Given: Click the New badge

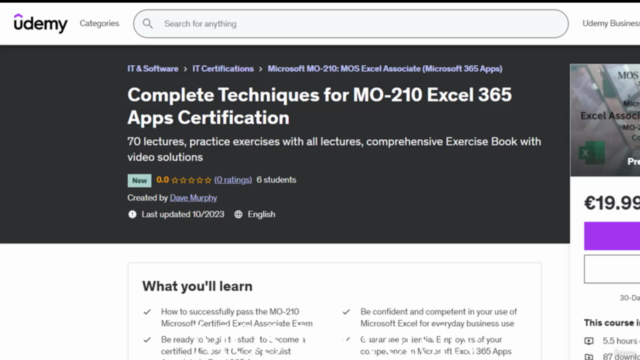Looking at the screenshot, I should coord(139,180).
